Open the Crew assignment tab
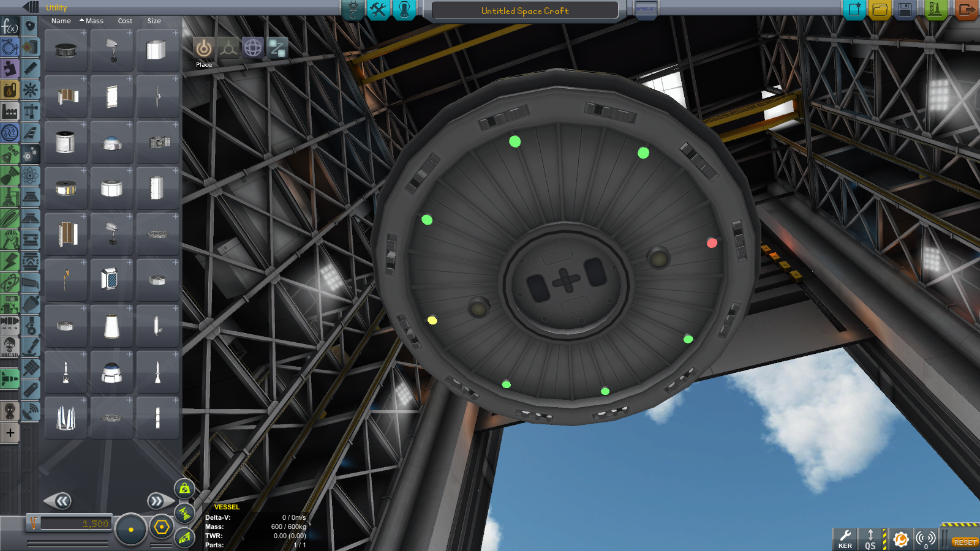980x551 pixels. pos(404,9)
